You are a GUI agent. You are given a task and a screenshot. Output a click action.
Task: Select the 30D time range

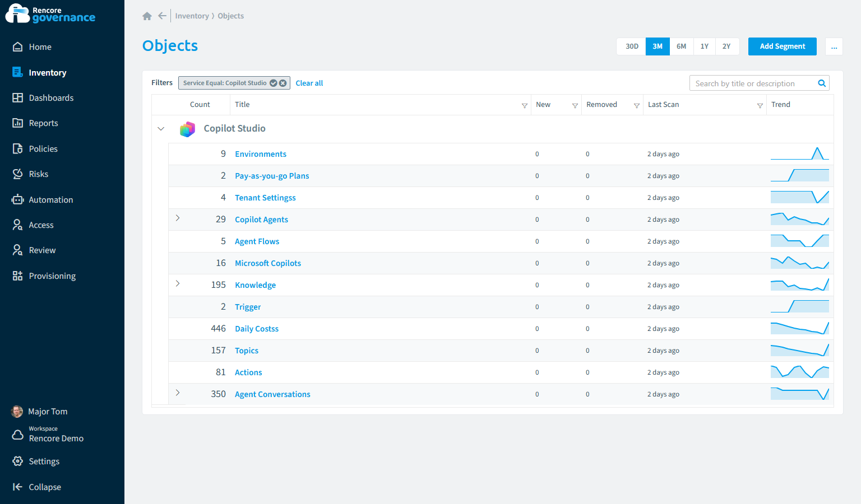632,46
